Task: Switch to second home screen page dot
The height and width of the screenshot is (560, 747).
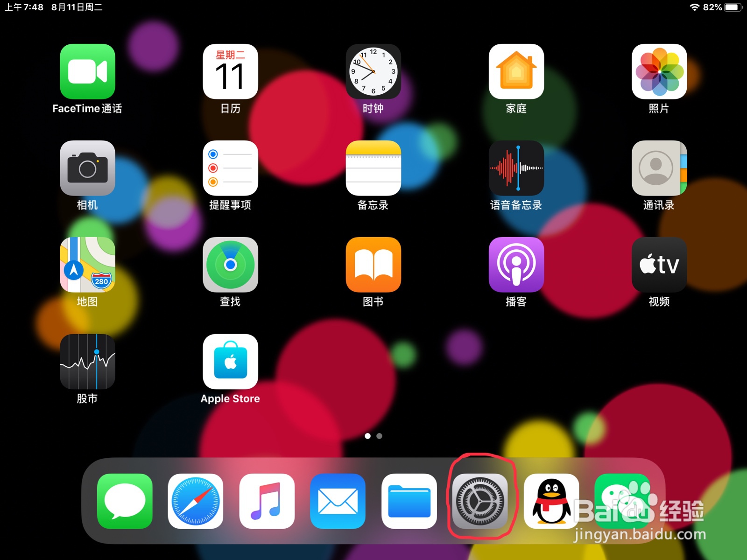Action: point(380,436)
